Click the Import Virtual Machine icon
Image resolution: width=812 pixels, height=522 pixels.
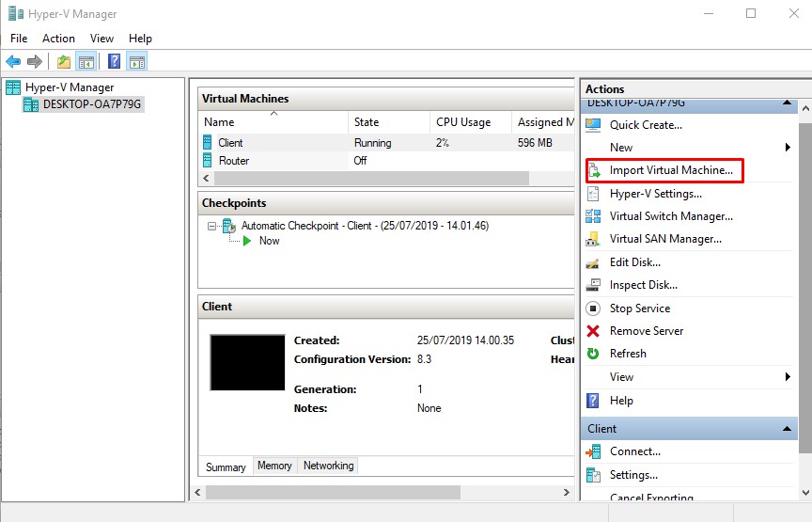(594, 170)
